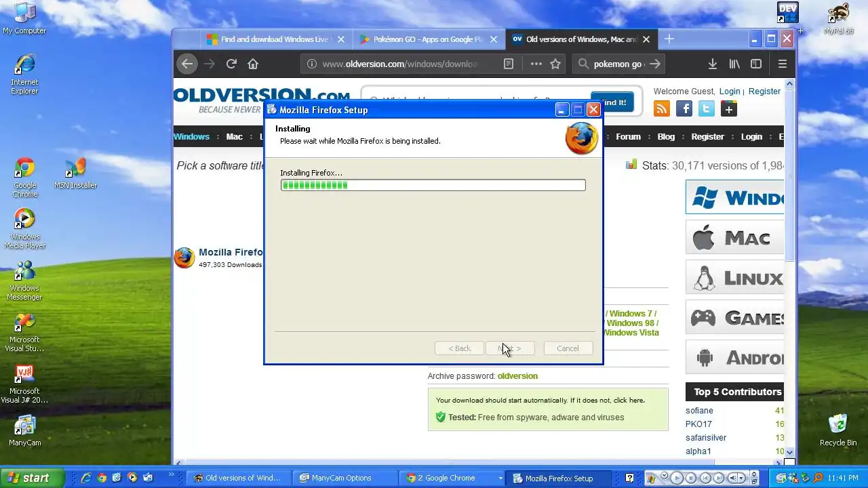868x488 pixels.
Task: Click the Register link beside Welcome Guest
Action: tap(764, 91)
